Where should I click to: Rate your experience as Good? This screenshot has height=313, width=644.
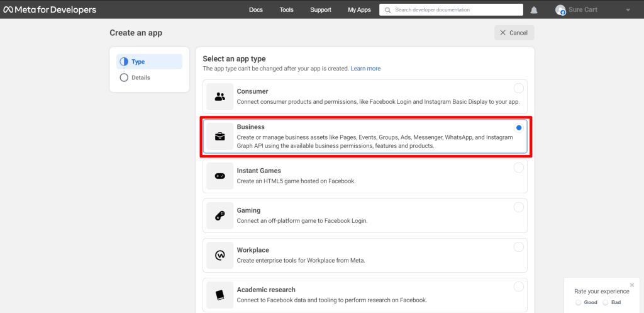(579, 302)
